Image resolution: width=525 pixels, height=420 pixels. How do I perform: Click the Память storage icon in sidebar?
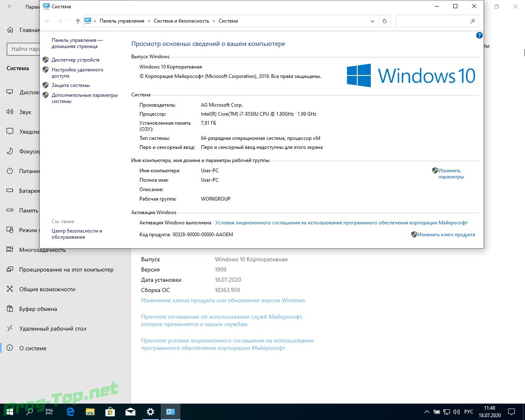(x=10, y=210)
